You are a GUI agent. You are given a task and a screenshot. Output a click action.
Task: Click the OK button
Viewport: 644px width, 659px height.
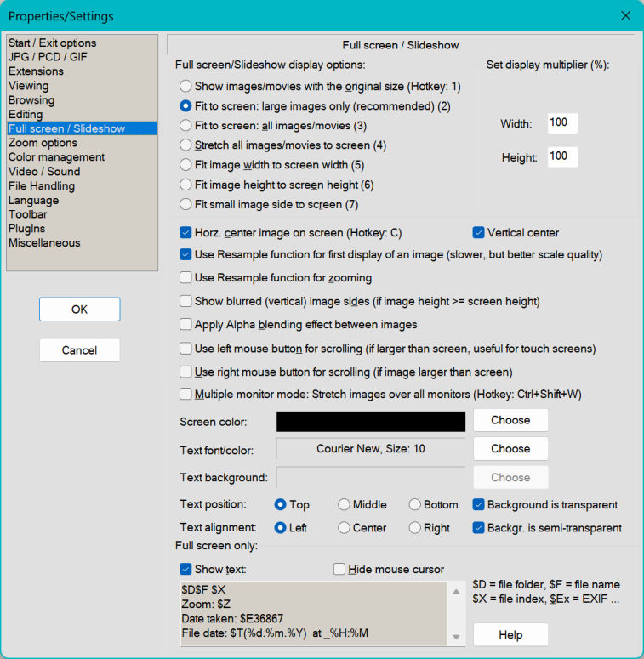click(x=79, y=310)
